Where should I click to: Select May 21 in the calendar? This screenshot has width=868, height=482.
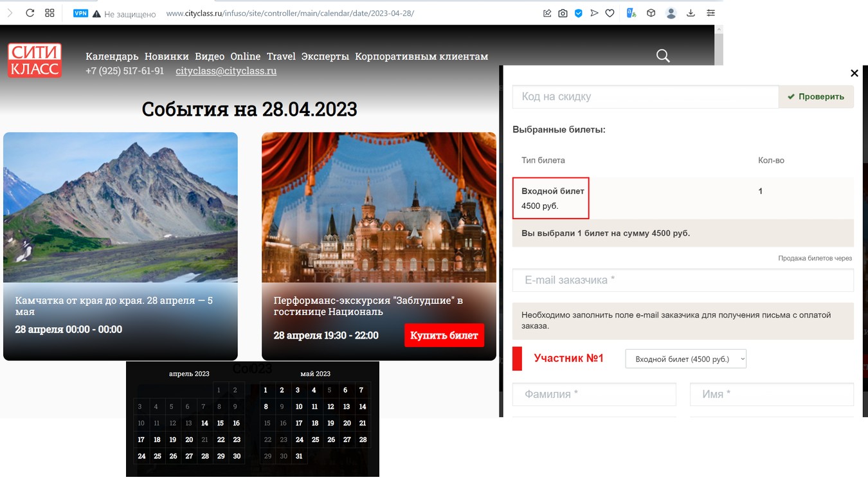(363, 423)
